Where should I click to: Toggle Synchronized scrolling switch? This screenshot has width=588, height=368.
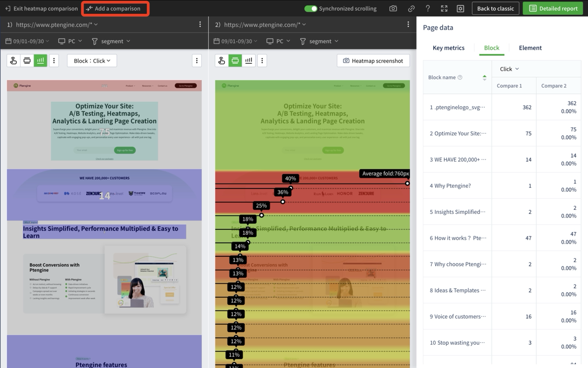pyautogui.click(x=311, y=9)
